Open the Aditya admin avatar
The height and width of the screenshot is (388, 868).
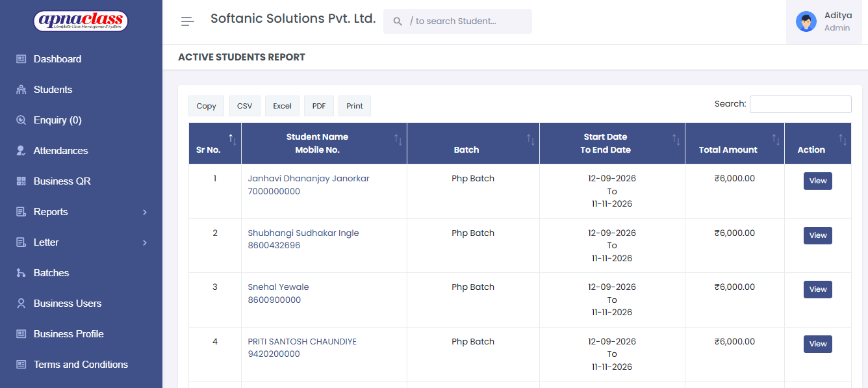[806, 21]
